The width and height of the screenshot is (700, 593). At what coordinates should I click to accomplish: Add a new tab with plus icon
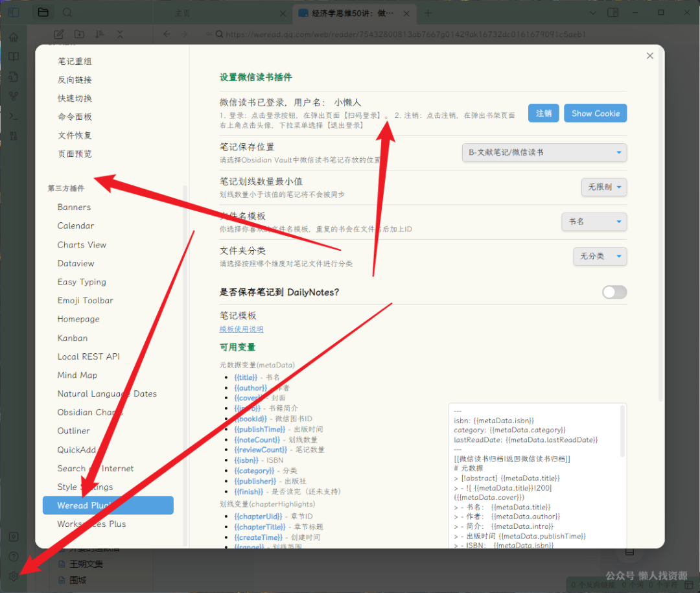pyautogui.click(x=428, y=14)
